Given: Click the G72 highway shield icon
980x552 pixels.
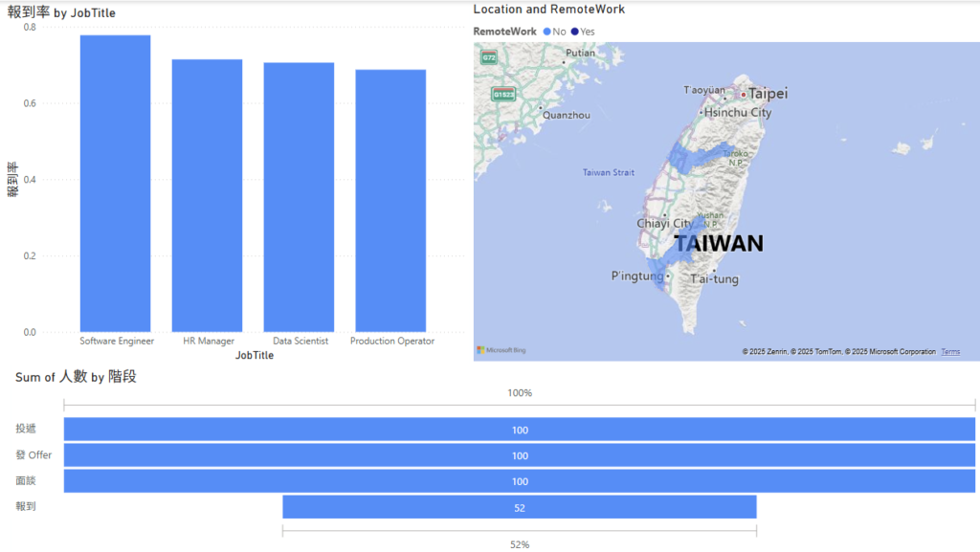Looking at the screenshot, I should [x=489, y=57].
